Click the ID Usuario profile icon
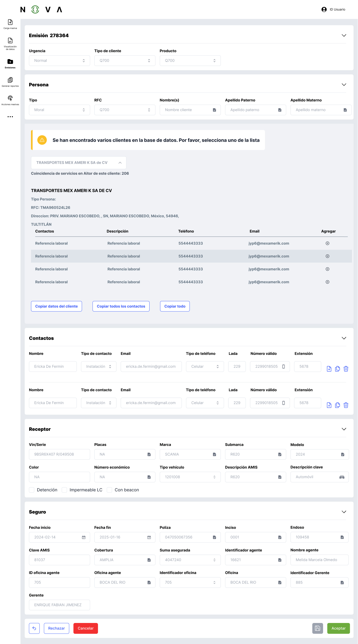The width and height of the screenshot is (358, 644). (324, 9)
